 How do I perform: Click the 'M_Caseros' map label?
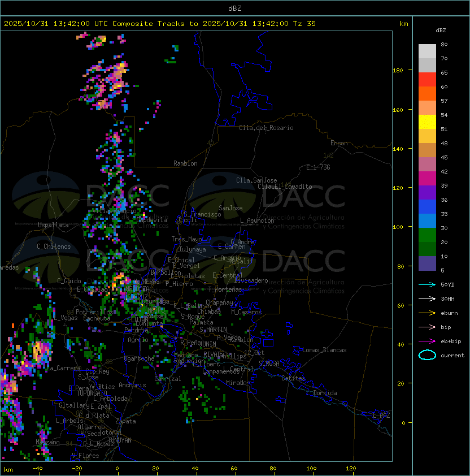click(246, 311)
